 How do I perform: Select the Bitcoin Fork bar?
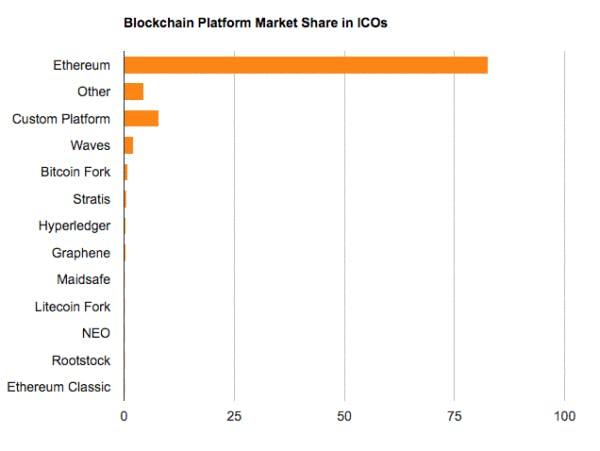[x=126, y=172]
